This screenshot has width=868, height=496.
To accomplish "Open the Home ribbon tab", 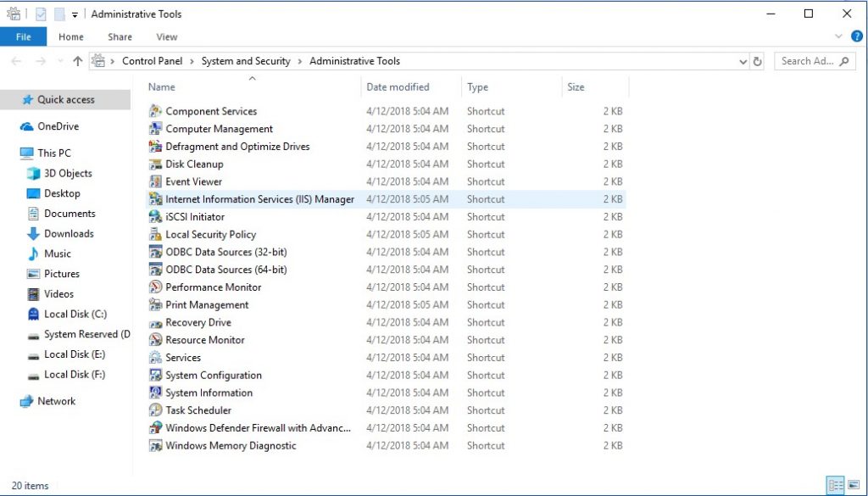I will click(71, 37).
